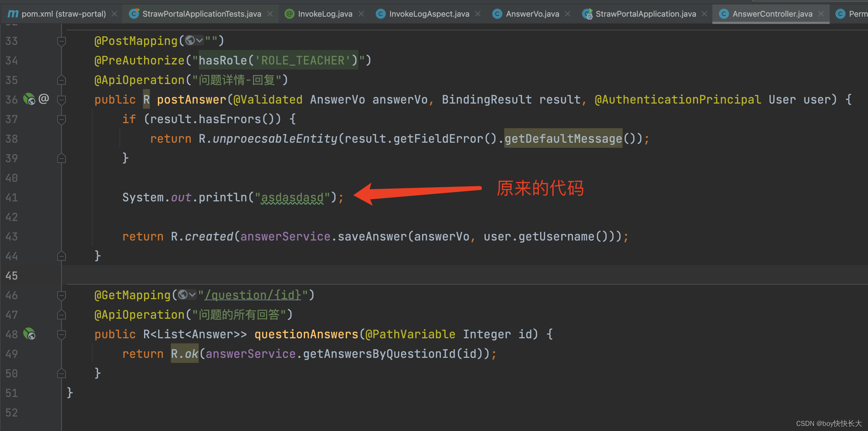Collapse if block fold at line 37
868x431 pixels.
tap(62, 119)
